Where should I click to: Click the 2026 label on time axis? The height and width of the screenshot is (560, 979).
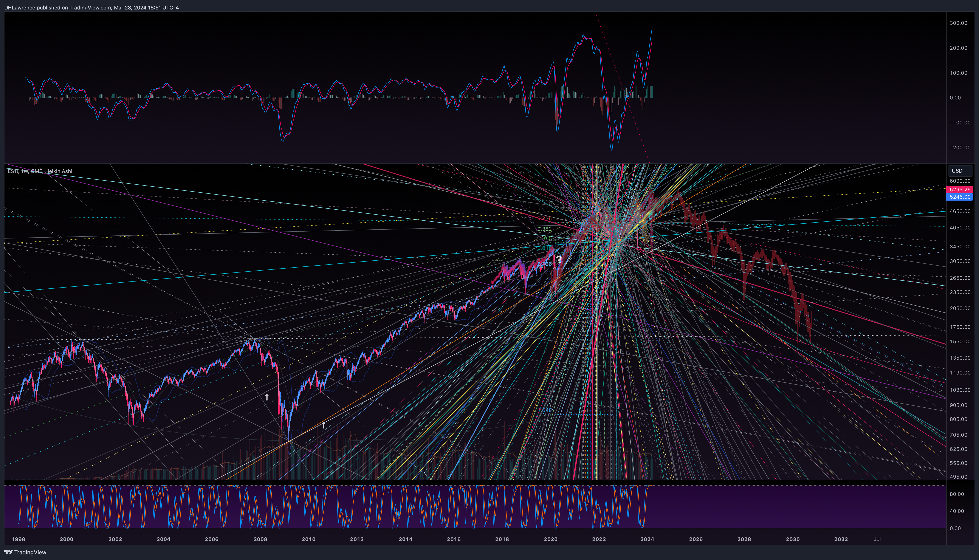click(696, 539)
